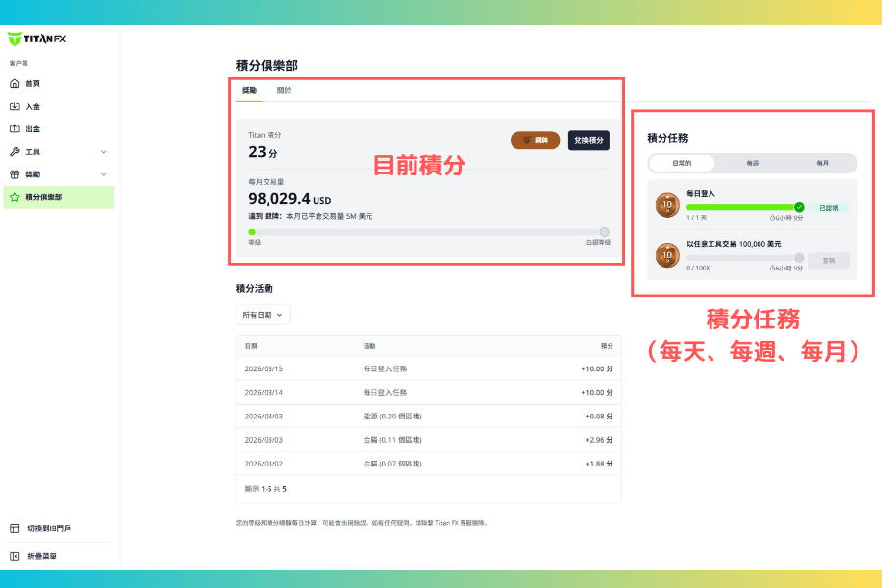Switch tasks view to 每週 weekly
This screenshot has height=588, width=882.
point(752,164)
